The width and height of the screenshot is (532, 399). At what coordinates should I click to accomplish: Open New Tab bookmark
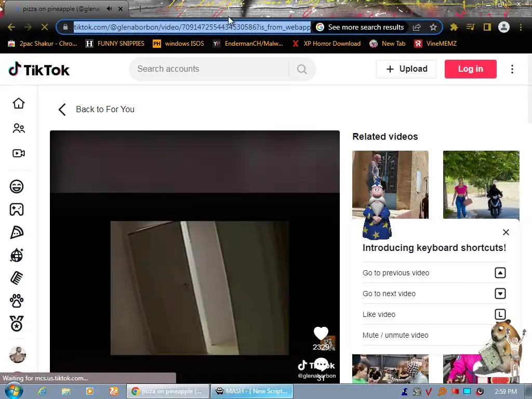click(x=388, y=44)
